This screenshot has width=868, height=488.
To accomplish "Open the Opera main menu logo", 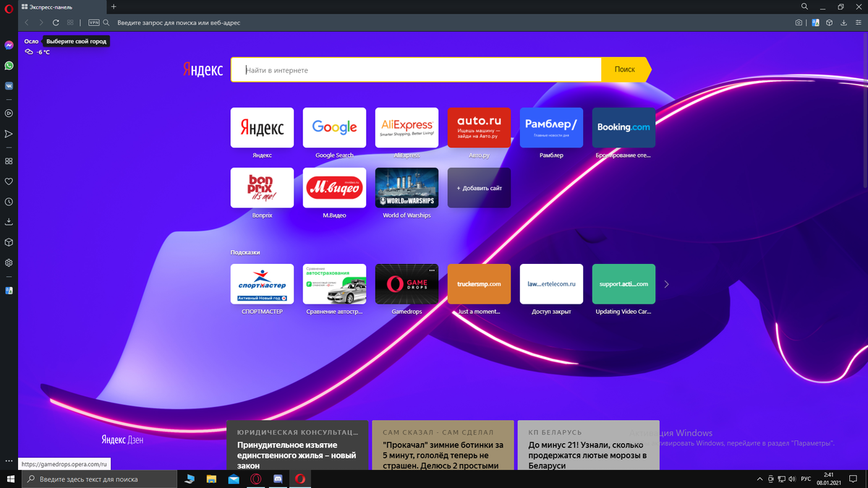I will coord(9,9).
